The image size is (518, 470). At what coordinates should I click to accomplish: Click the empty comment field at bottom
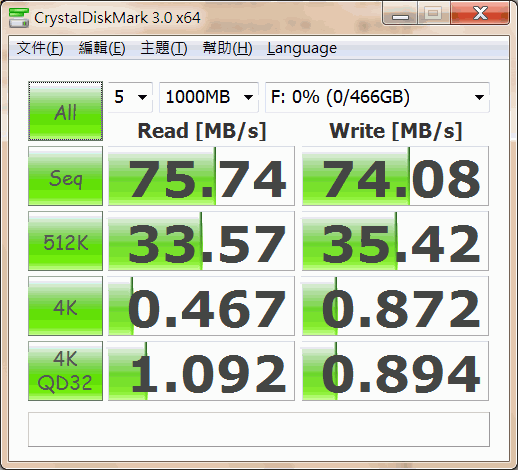(259, 429)
